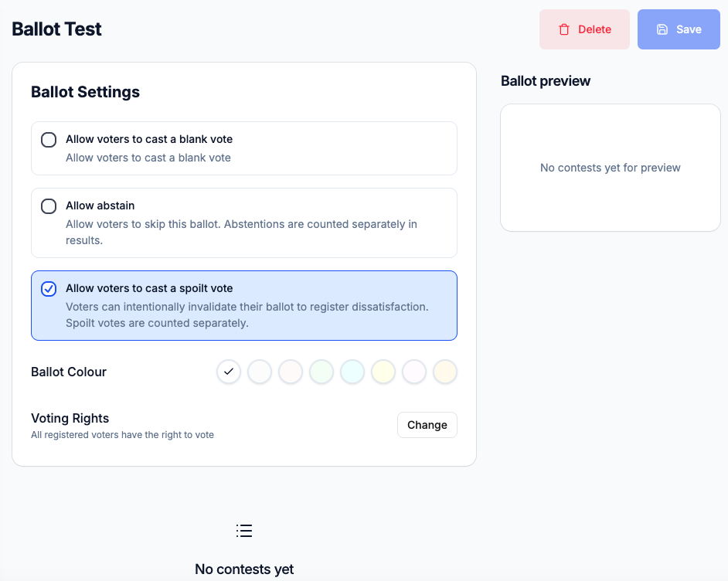This screenshot has height=581, width=728.
Task: Select the white checked ballot colour
Action: tap(229, 372)
